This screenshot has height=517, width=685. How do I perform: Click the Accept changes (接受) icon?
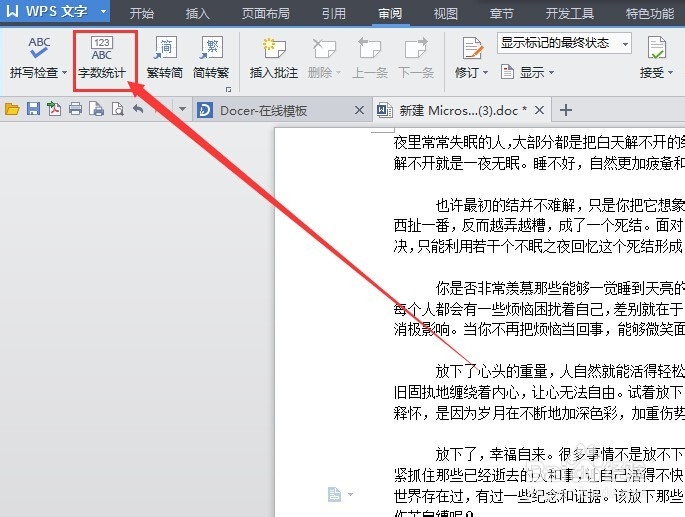click(x=657, y=48)
